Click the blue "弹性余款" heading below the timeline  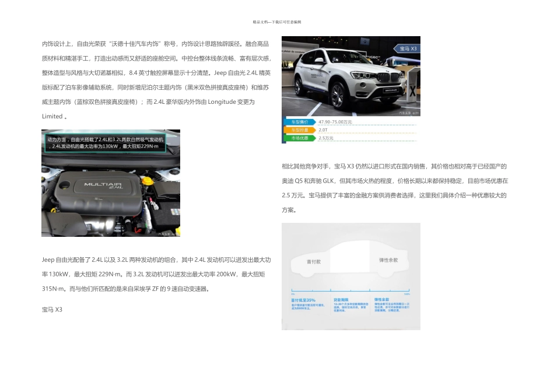(x=382, y=299)
